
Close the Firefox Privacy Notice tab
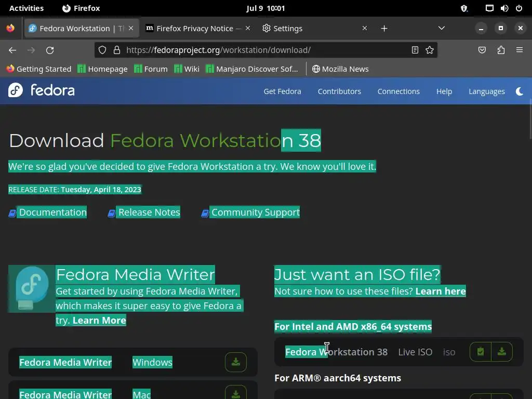[248, 28]
